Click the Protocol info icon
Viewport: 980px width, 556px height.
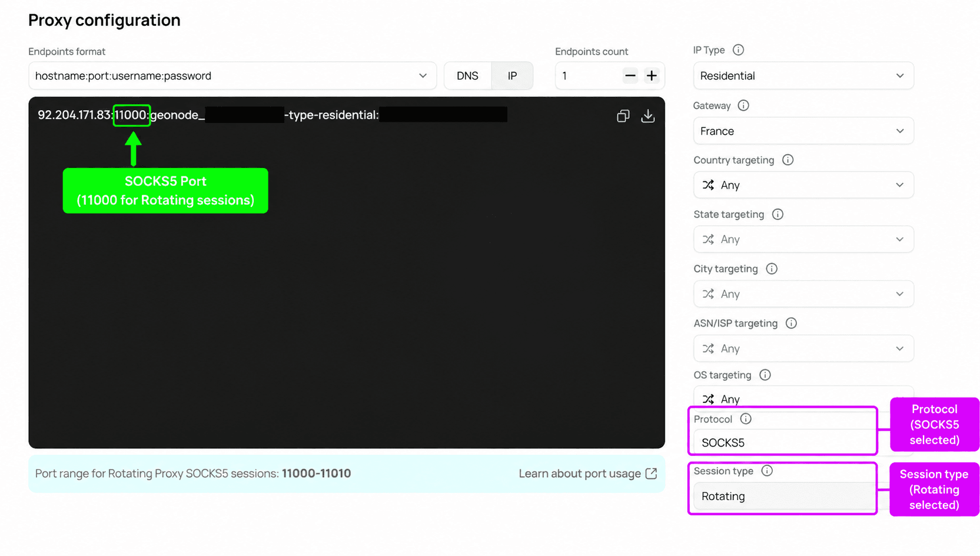pos(746,419)
